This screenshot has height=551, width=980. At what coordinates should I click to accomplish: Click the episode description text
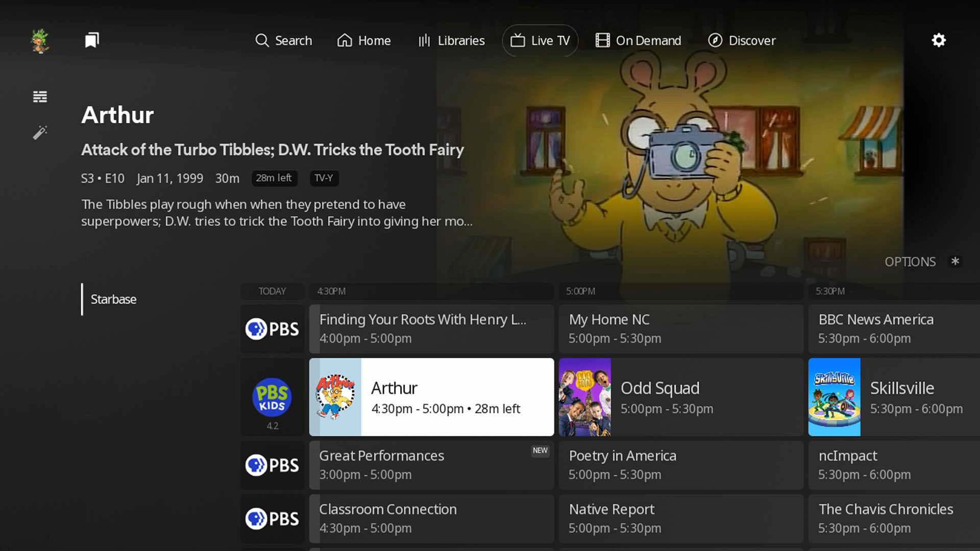pyautogui.click(x=277, y=213)
